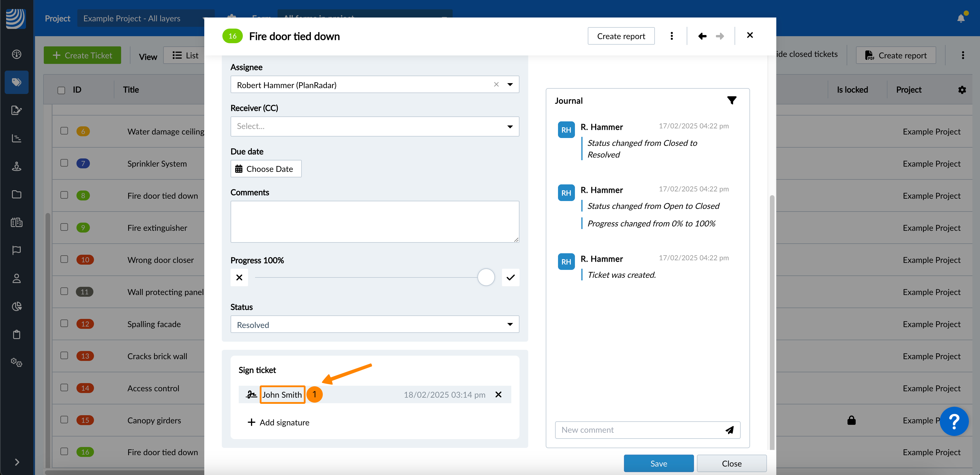Check the box for Water damage ceiling row

click(x=64, y=131)
